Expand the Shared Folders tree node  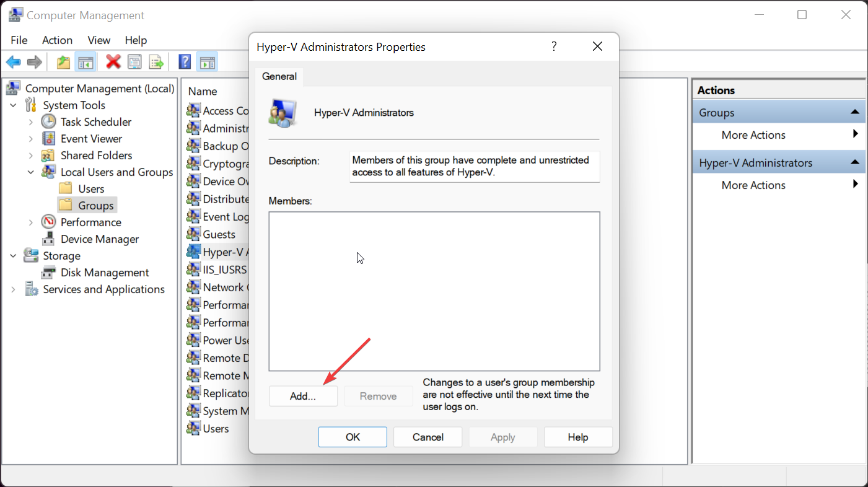click(31, 156)
